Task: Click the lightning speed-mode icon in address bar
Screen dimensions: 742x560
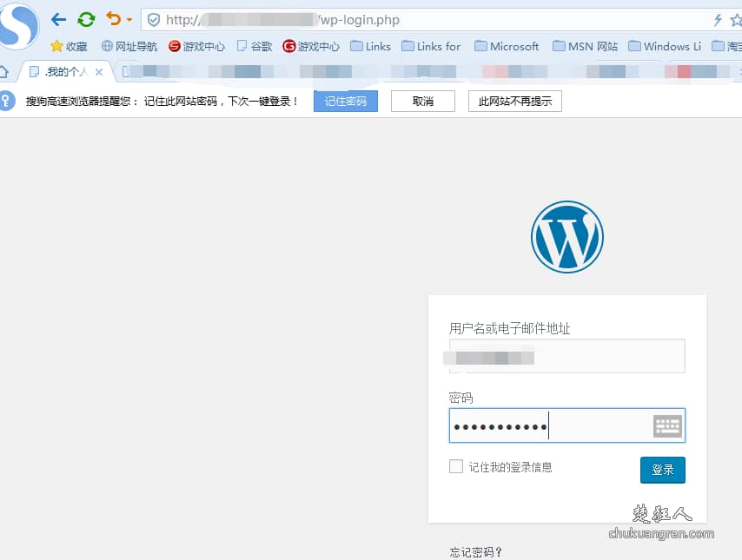Action: point(717,18)
